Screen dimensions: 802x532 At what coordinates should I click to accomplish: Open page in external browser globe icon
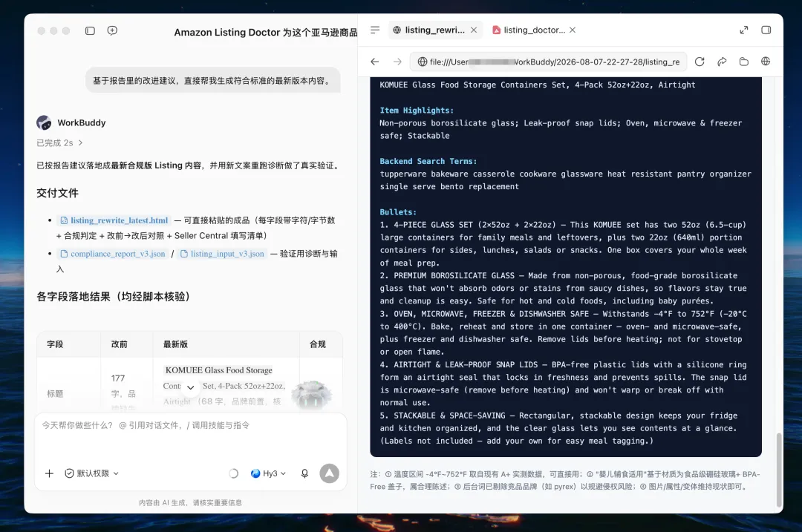click(x=766, y=62)
